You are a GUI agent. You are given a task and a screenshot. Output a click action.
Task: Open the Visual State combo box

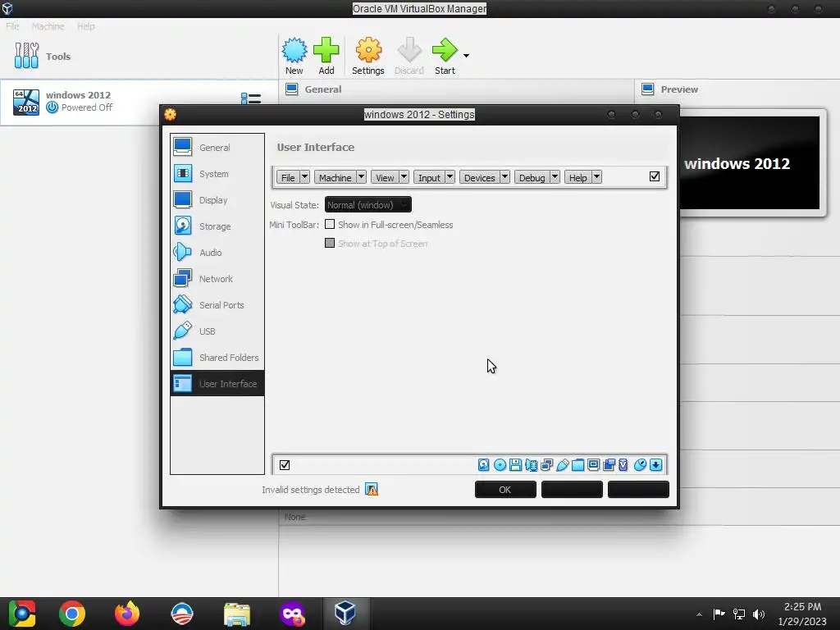(368, 204)
